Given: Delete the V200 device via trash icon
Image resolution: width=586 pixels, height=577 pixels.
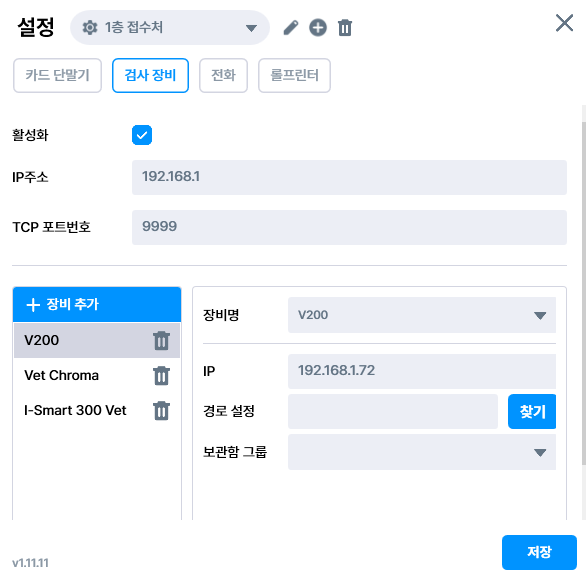Looking at the screenshot, I should coord(161,340).
